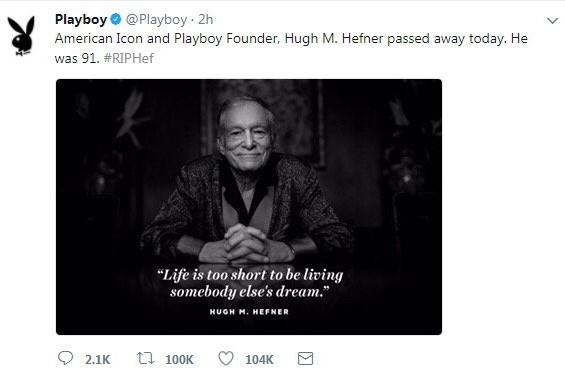The width and height of the screenshot is (565, 370).
Task: Click the 104K likes count
Action: coord(259,359)
